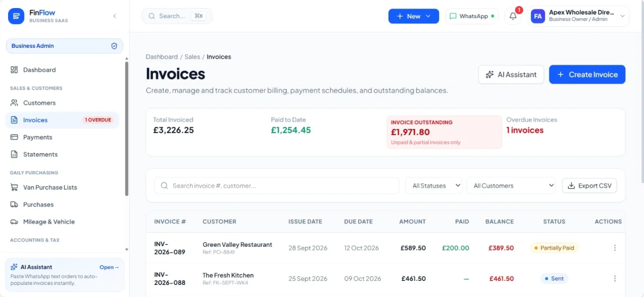Image resolution: width=644 pixels, height=297 pixels.
Task: Click the Invoice Outstanding summary card
Action: tap(444, 132)
